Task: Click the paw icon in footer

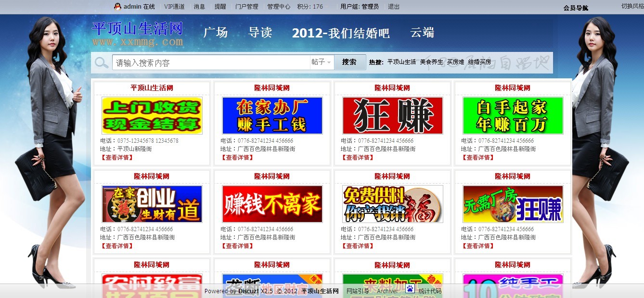Action: click(x=410, y=288)
